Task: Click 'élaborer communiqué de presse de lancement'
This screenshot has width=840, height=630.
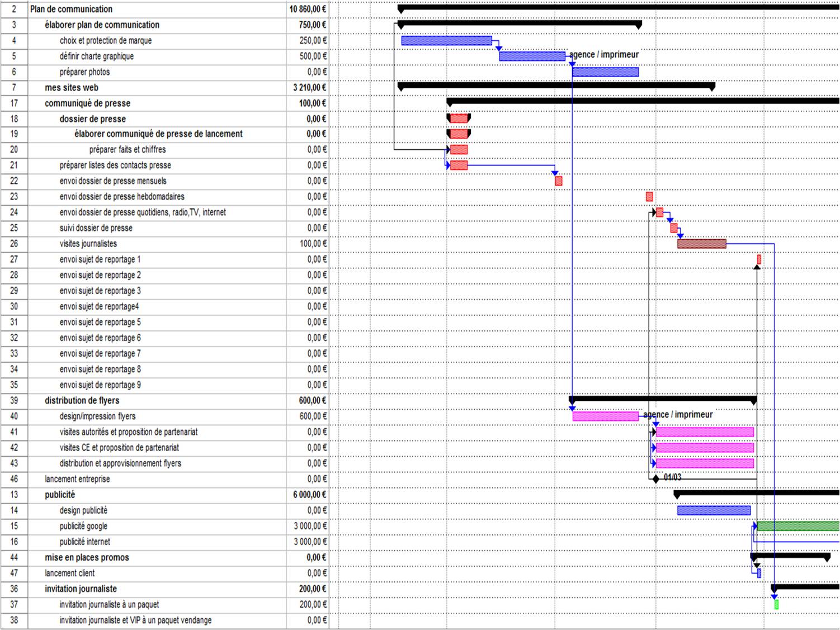Action: coord(158,134)
